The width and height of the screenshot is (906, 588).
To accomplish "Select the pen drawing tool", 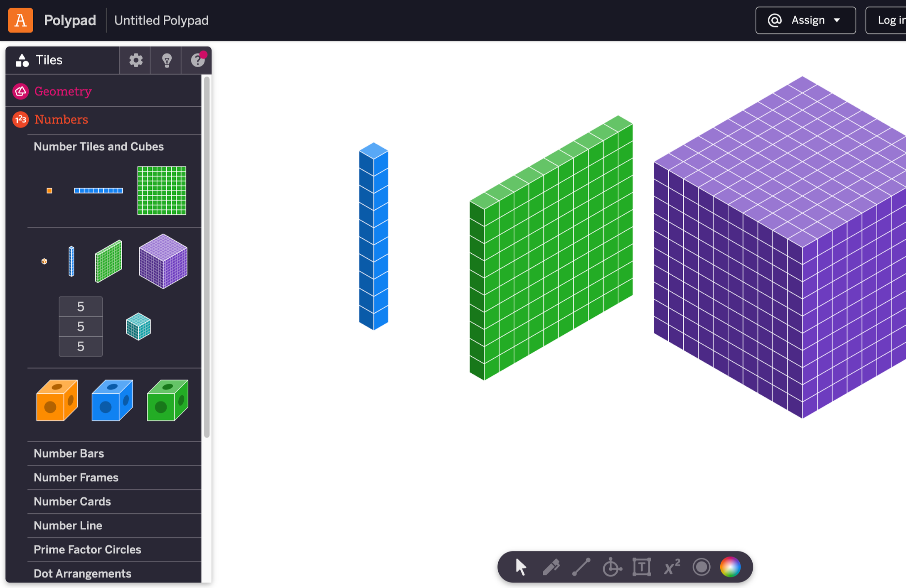I will tap(551, 567).
